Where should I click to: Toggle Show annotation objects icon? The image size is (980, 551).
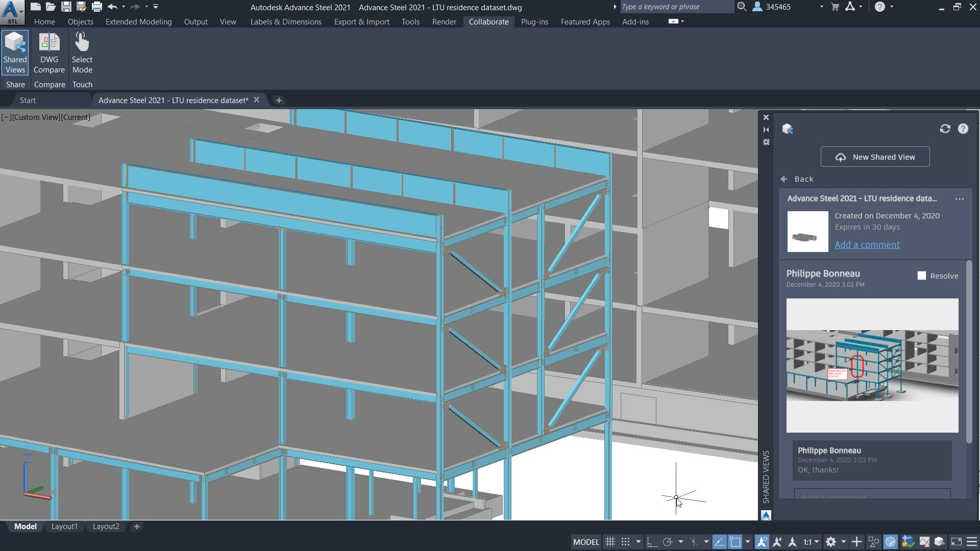click(762, 542)
